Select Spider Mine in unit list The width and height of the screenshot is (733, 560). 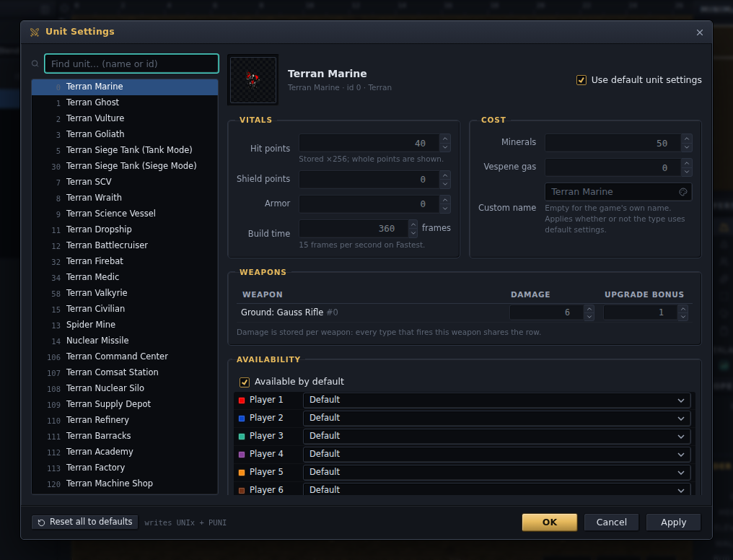click(x=125, y=325)
